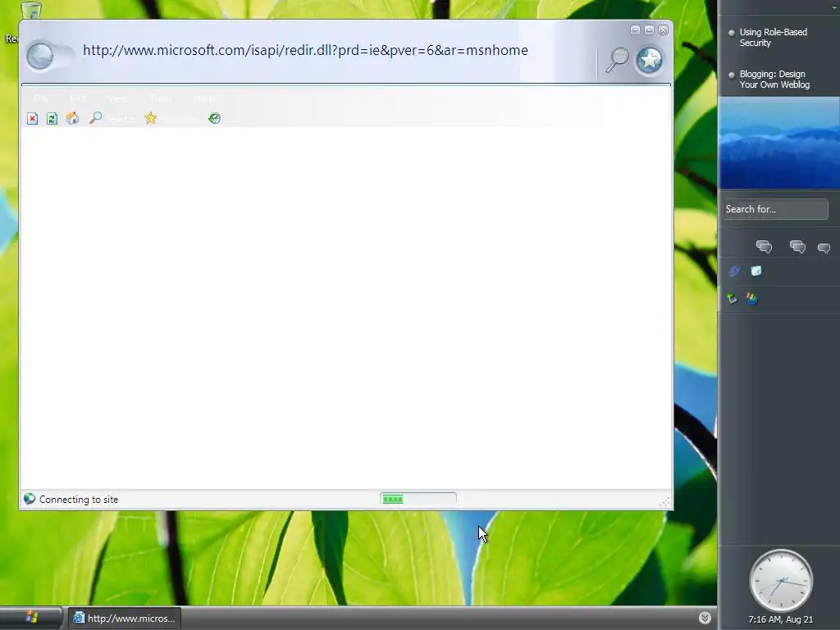Image resolution: width=840 pixels, height=630 pixels.
Task: Open the round Favorites star button
Action: (x=650, y=60)
